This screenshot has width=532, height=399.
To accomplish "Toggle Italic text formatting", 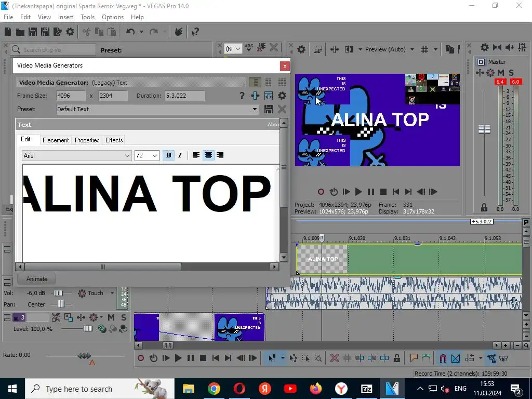I will click(x=180, y=155).
